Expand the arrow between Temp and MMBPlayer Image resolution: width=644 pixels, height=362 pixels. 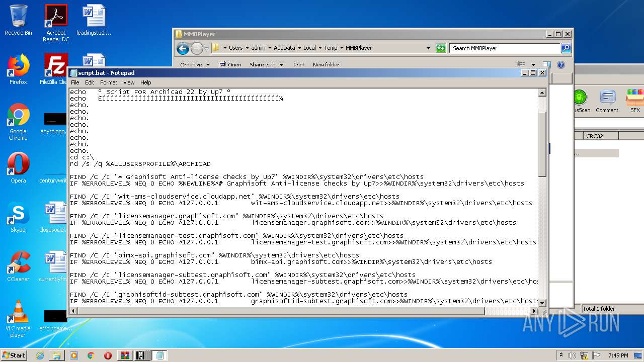(x=341, y=48)
